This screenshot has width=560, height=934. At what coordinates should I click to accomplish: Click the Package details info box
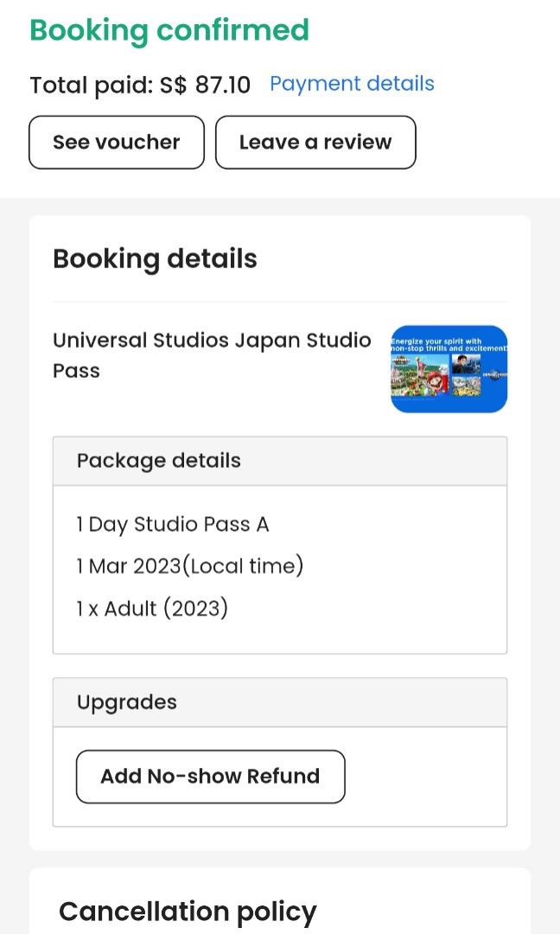(x=280, y=566)
